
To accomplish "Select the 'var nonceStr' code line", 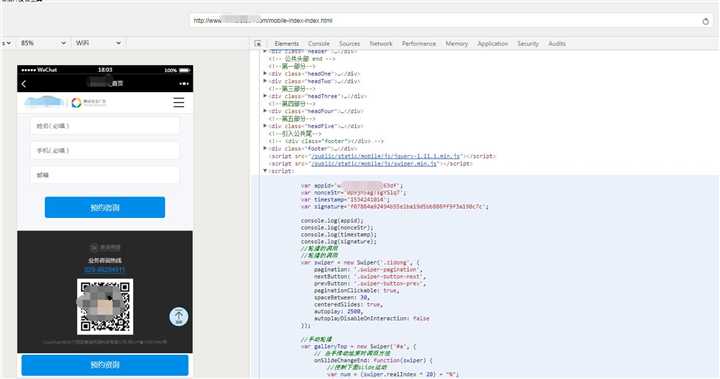I will (x=354, y=192).
